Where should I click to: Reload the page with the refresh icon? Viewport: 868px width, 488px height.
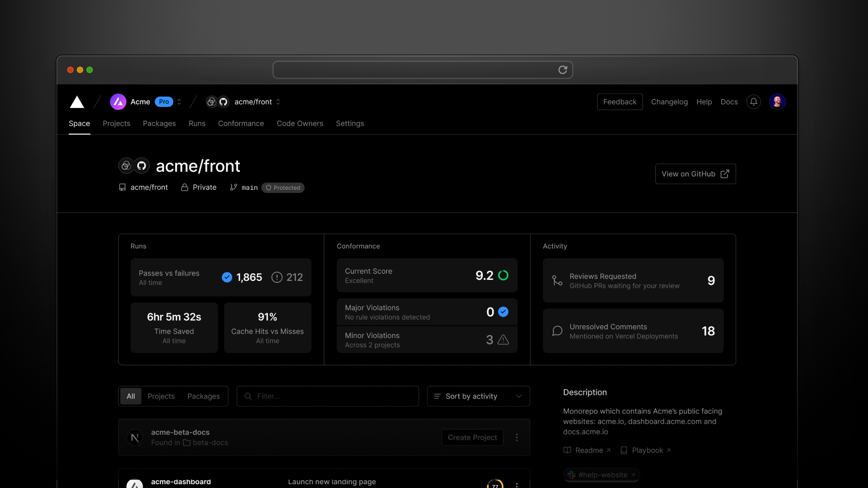(563, 70)
